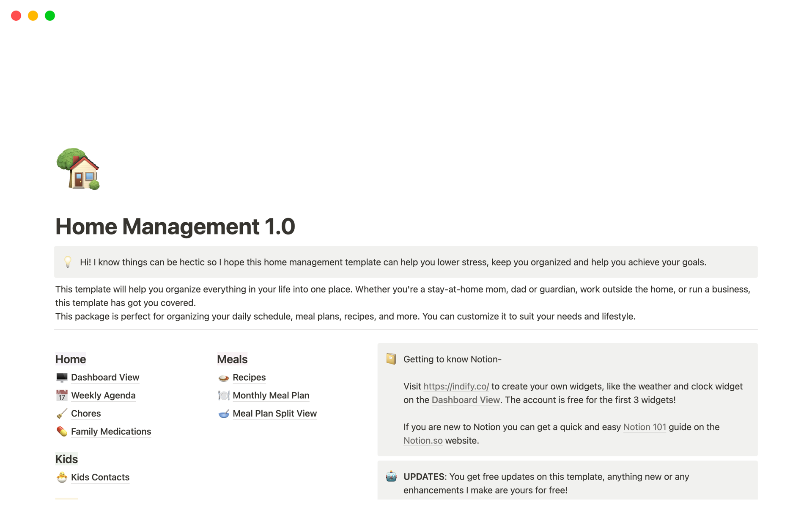The width and height of the screenshot is (812, 508).
Task: Click the house page icon
Action: (78, 169)
